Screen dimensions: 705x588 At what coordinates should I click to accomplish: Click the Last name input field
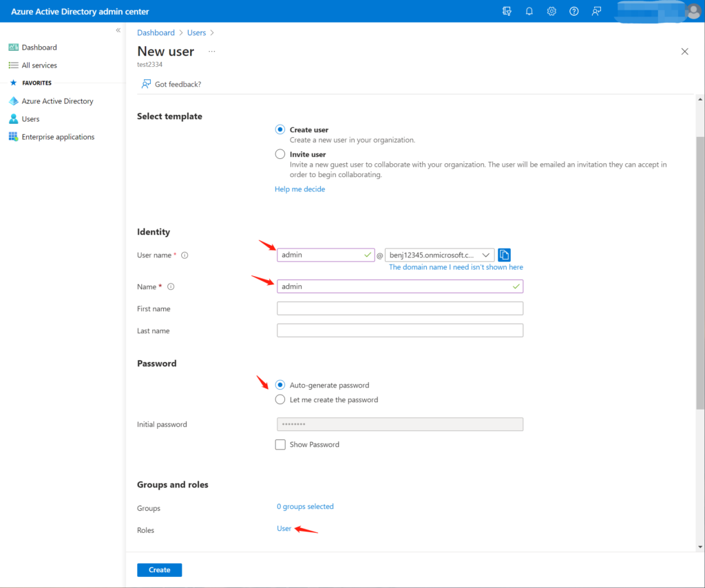click(x=400, y=330)
